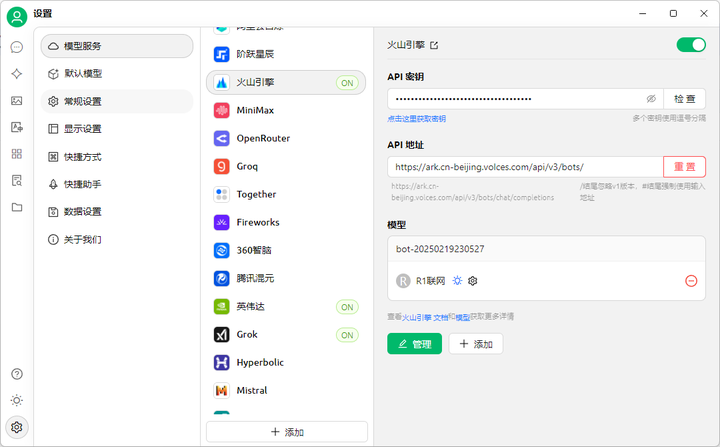Click 添加 below the provider list
The width and height of the screenshot is (720, 447).
coord(287,432)
